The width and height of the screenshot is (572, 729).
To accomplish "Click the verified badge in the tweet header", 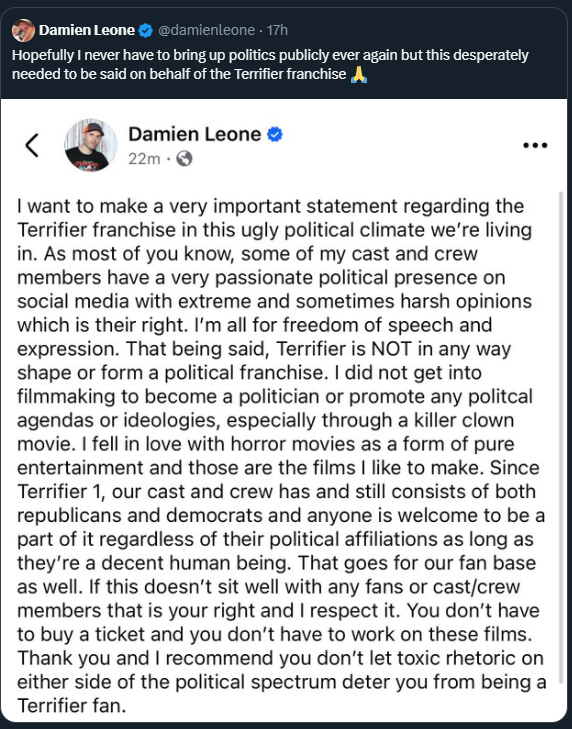I will click(146, 31).
